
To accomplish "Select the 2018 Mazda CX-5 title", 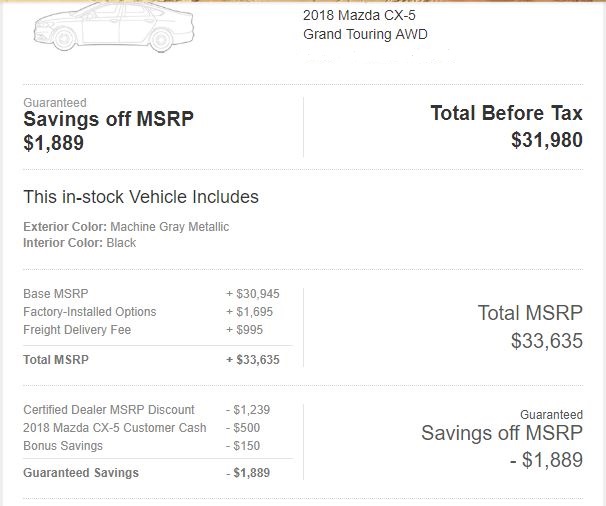I will coord(359,15).
